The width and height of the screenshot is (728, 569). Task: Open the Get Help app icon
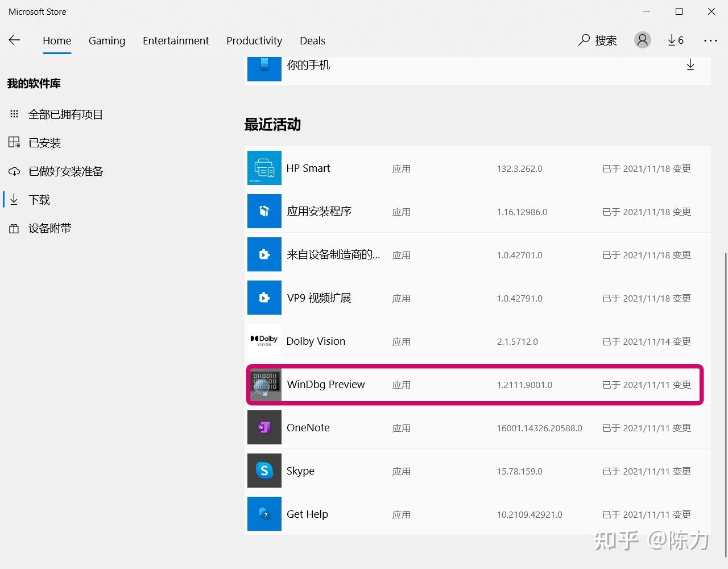264,514
